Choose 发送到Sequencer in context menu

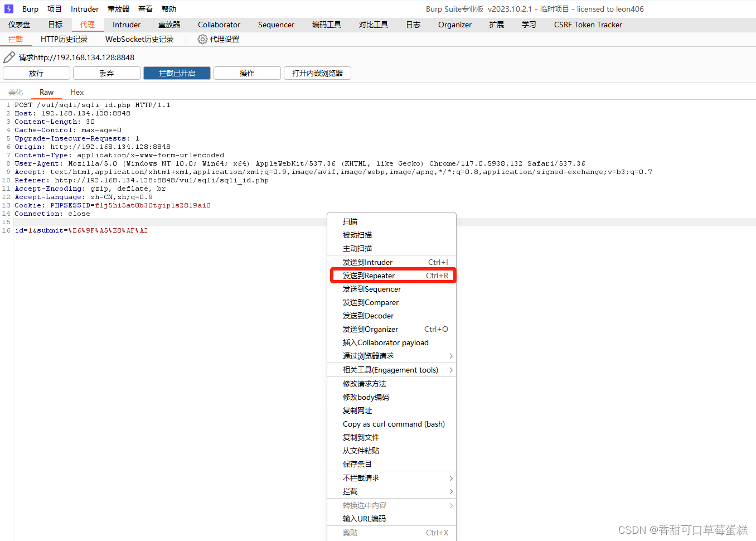391,289
